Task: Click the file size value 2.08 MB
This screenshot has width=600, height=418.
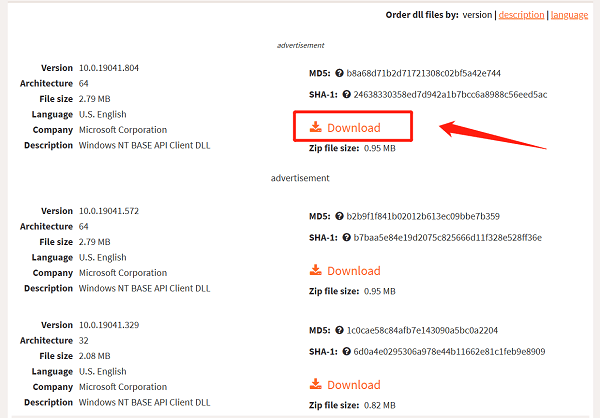Action: pyautogui.click(x=95, y=356)
